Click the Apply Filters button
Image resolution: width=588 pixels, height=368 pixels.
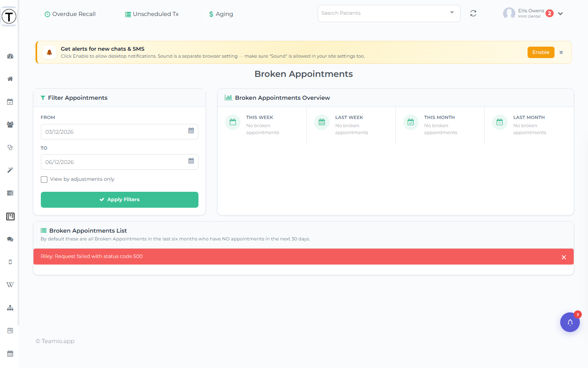point(120,200)
